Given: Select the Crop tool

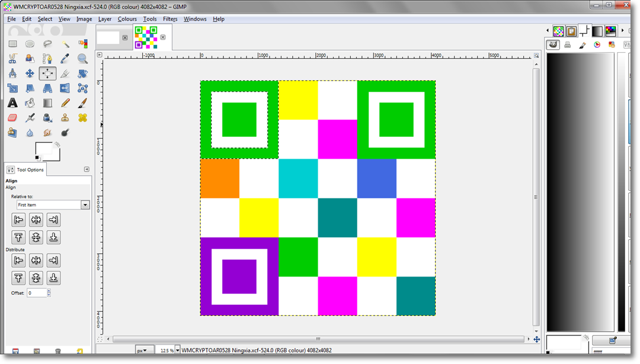Looking at the screenshot, I should (65, 73).
